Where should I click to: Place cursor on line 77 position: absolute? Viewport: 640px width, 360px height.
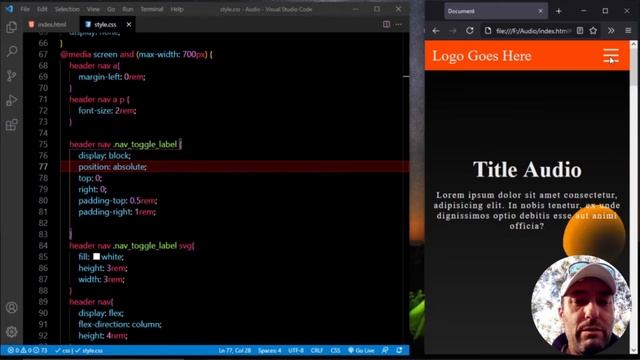tap(112, 167)
